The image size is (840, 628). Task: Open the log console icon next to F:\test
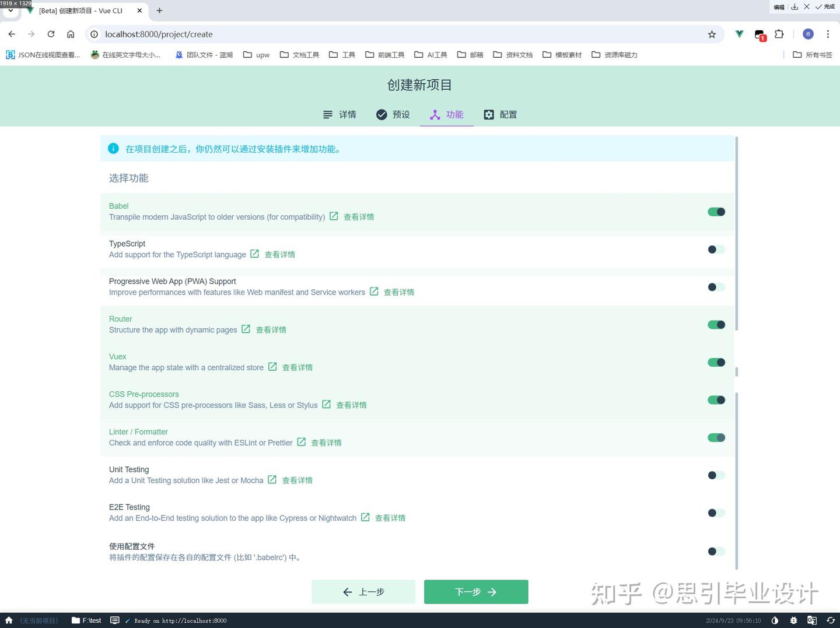pyautogui.click(x=115, y=620)
